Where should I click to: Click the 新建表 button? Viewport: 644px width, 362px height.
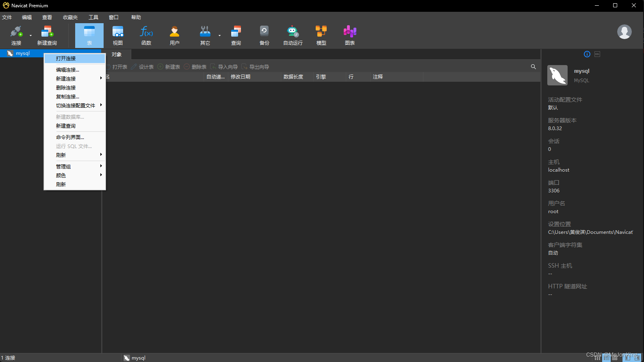(x=169, y=67)
